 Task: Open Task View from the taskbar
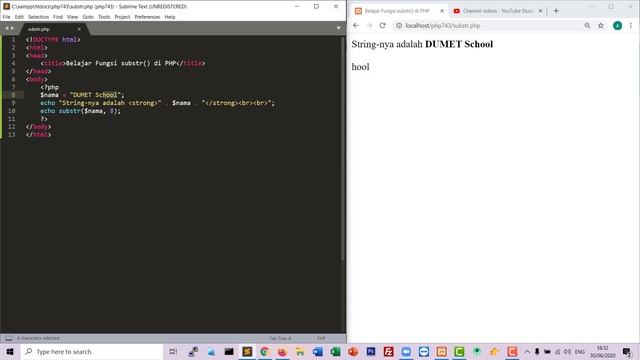click(173, 352)
